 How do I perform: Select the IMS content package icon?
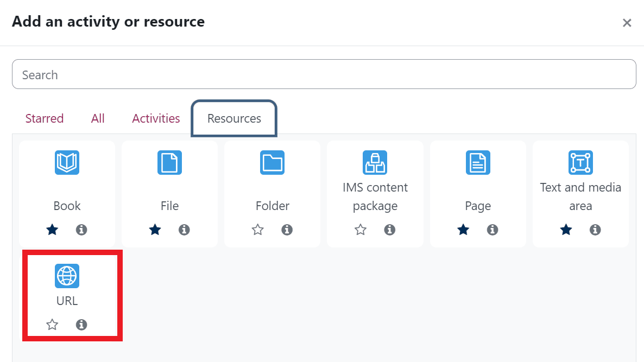point(375,161)
